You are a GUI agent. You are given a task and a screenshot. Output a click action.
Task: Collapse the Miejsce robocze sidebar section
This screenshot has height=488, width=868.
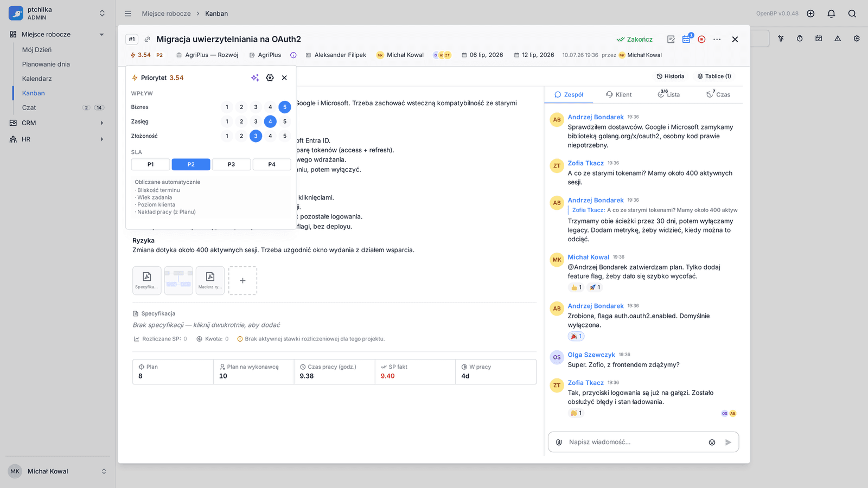(x=101, y=35)
